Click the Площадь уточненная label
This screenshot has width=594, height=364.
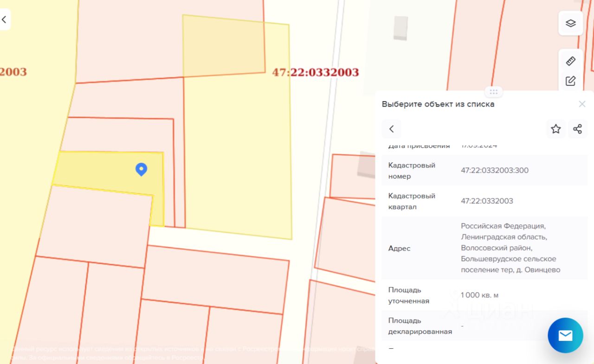(x=409, y=295)
